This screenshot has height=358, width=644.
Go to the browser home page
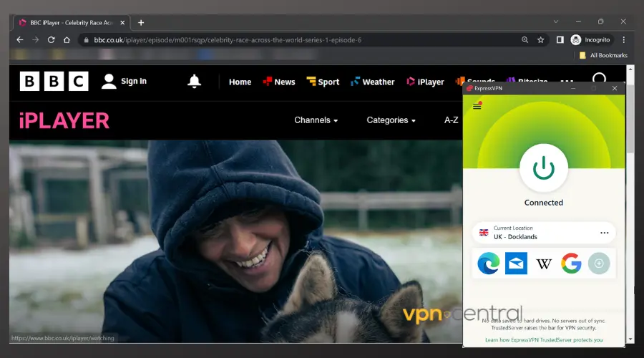[x=67, y=40]
